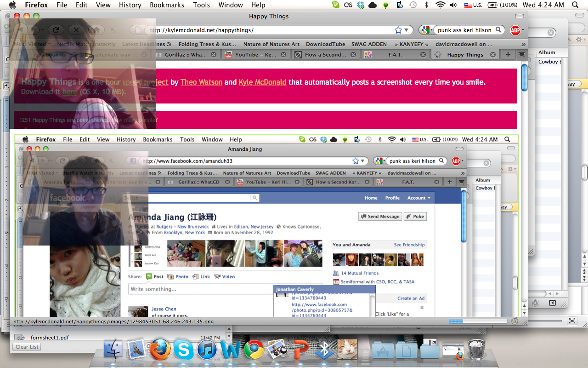Click the smiling cat dock icon

[348, 351]
